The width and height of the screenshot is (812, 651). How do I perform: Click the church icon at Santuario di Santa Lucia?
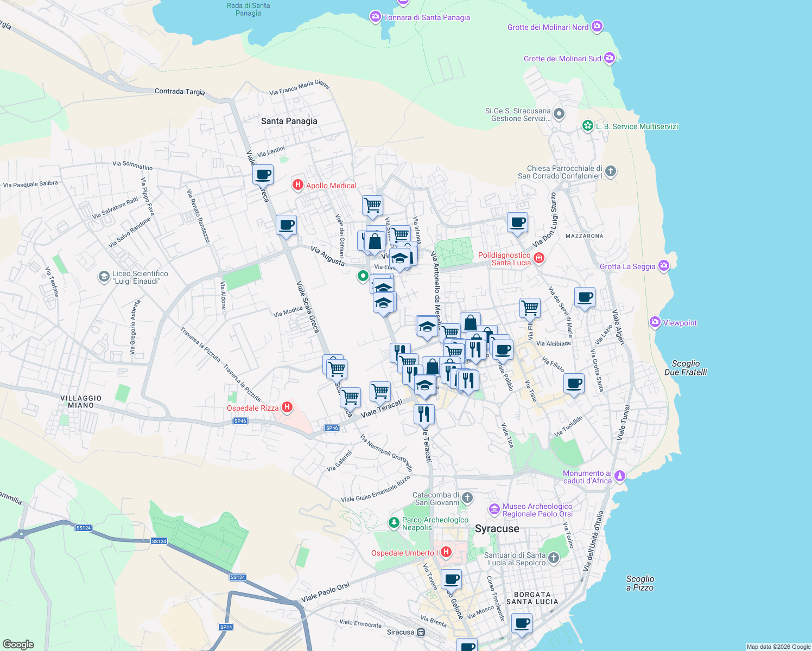click(x=553, y=558)
